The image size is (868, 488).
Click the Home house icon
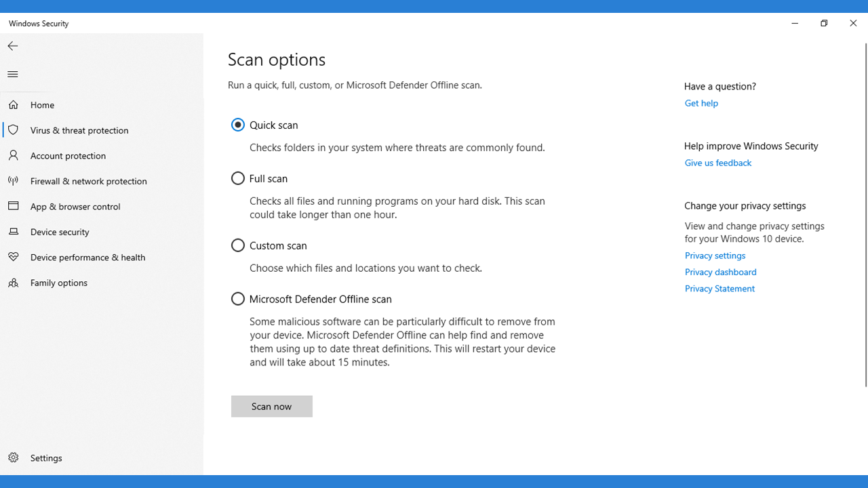pos(13,104)
